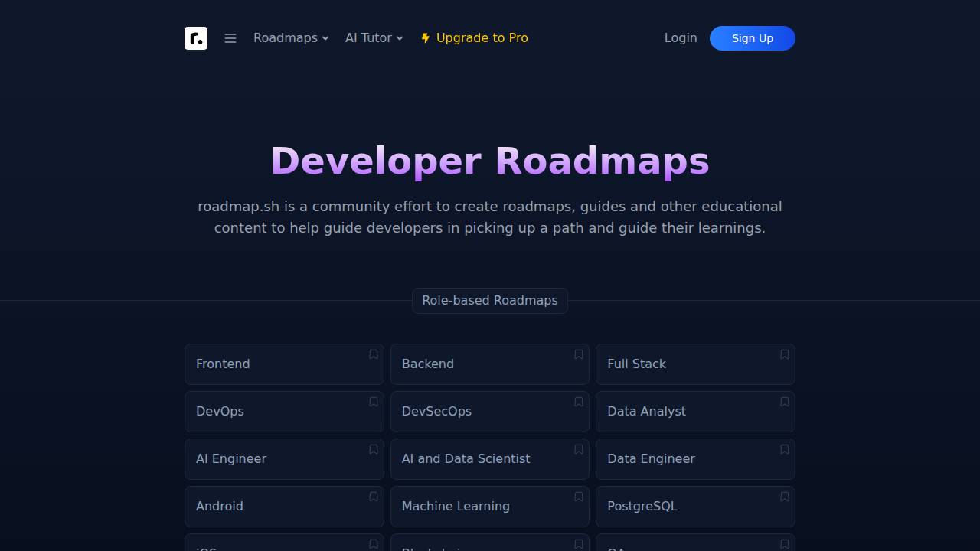Click the Login link

[x=680, y=37]
